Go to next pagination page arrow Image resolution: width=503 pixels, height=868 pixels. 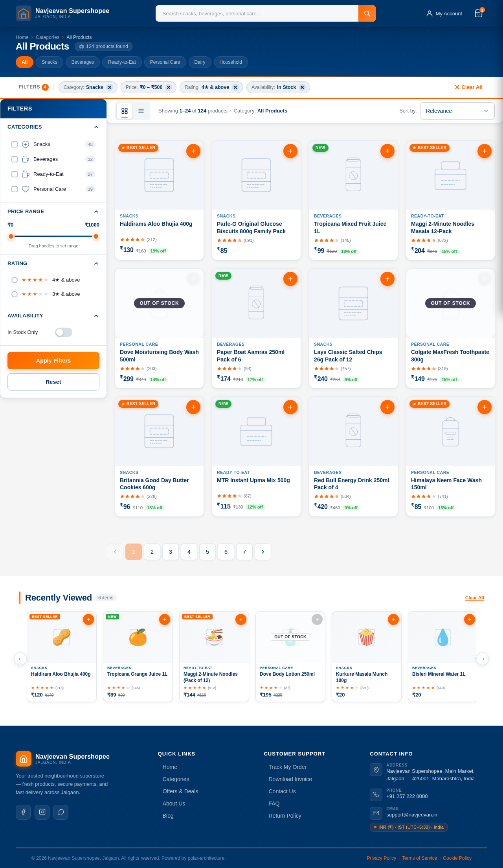pos(263,552)
